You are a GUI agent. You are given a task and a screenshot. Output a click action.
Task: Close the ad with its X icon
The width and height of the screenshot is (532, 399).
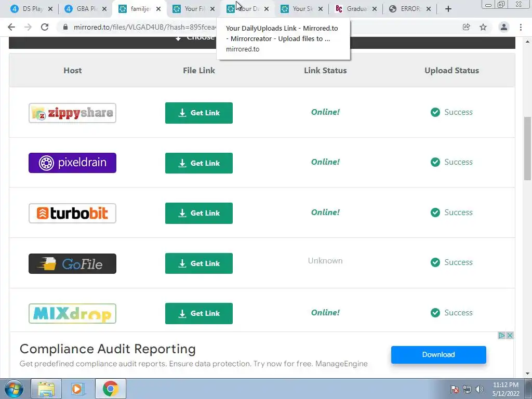coord(510,336)
